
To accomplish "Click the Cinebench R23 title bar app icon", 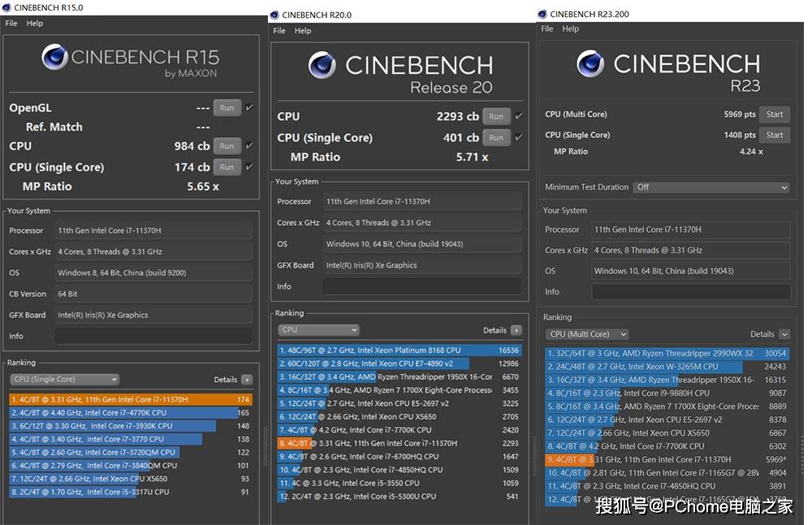I will click(542, 14).
